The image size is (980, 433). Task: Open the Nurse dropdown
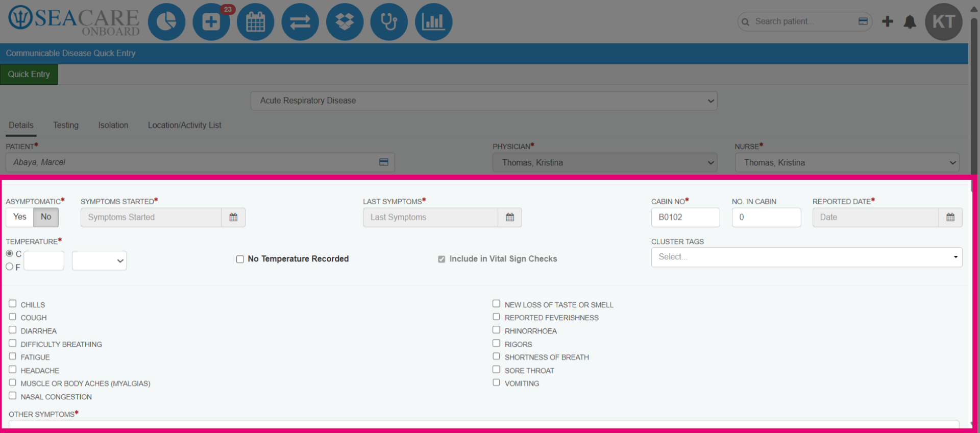tap(847, 162)
